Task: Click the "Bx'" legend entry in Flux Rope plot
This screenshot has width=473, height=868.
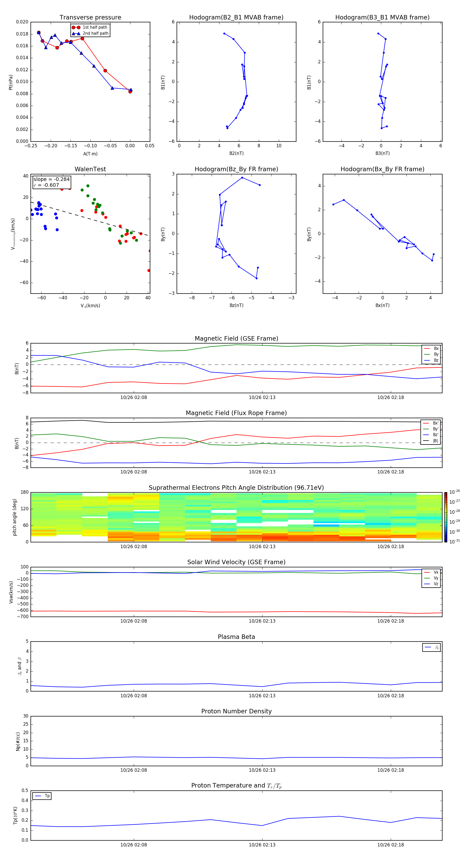Action: (x=431, y=423)
